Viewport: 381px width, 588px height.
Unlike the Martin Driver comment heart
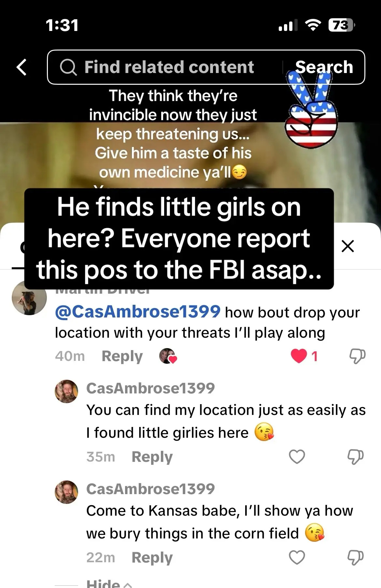click(299, 356)
